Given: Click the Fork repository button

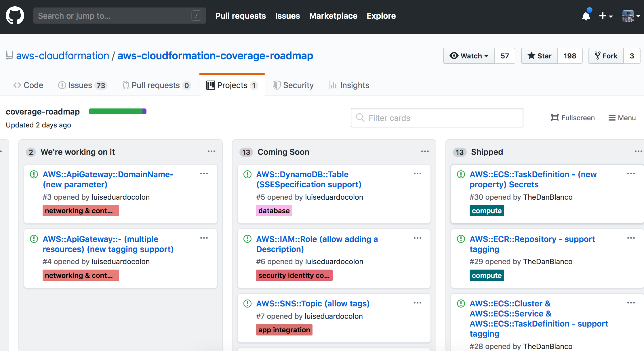Looking at the screenshot, I should coord(606,56).
